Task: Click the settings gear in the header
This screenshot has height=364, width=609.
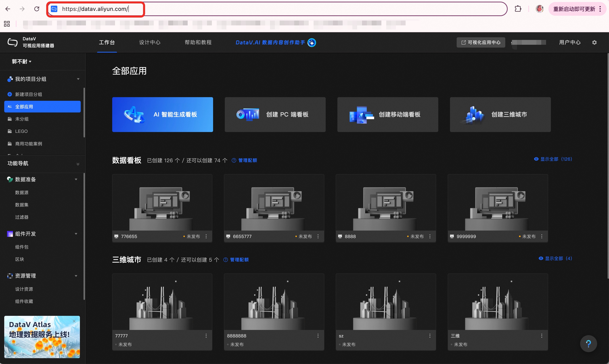Action: tap(594, 43)
